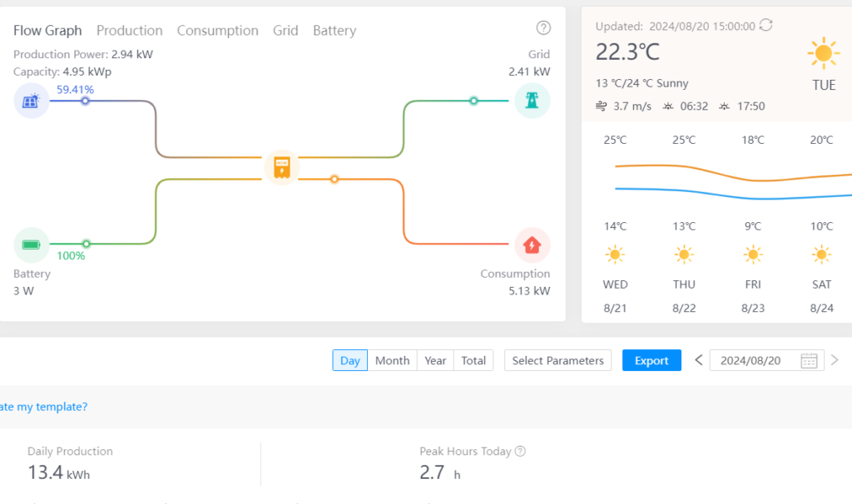Select the Day time range
This screenshot has width=852, height=504.
350,361
